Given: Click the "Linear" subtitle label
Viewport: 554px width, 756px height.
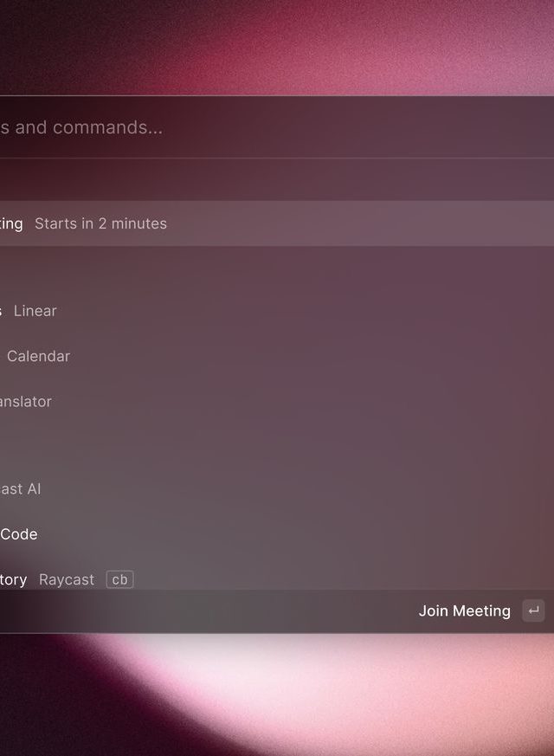Looking at the screenshot, I should click(x=35, y=311).
